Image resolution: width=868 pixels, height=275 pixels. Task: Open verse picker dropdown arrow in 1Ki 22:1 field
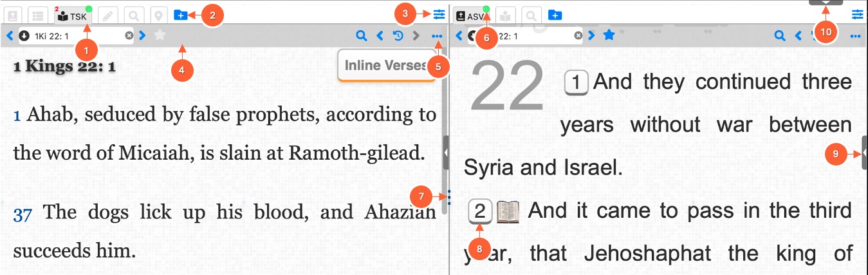coord(24,36)
